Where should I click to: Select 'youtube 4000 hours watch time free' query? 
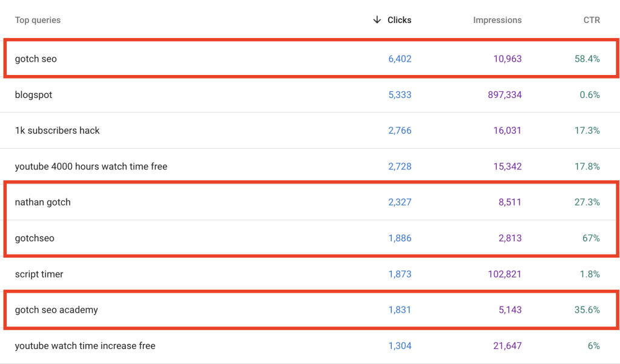pyautogui.click(x=91, y=166)
